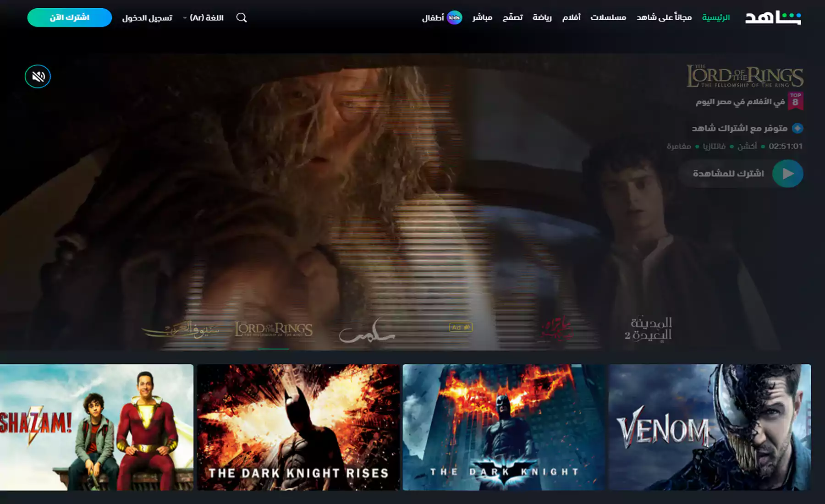Go to the مسلسلات menu
This screenshot has height=504, width=825.
click(608, 17)
